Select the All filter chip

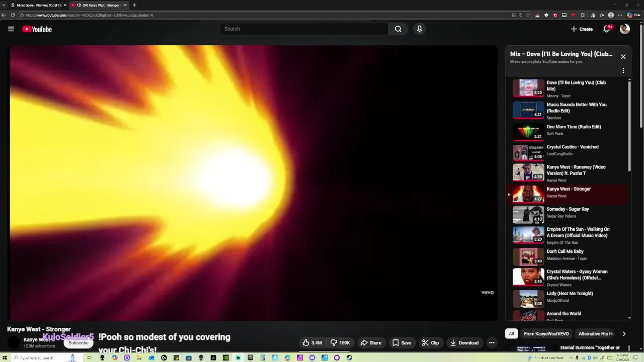pyautogui.click(x=511, y=334)
